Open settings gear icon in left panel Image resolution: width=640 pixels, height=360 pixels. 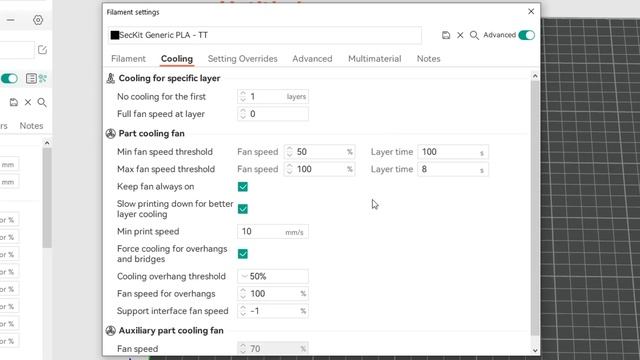[x=38, y=20]
